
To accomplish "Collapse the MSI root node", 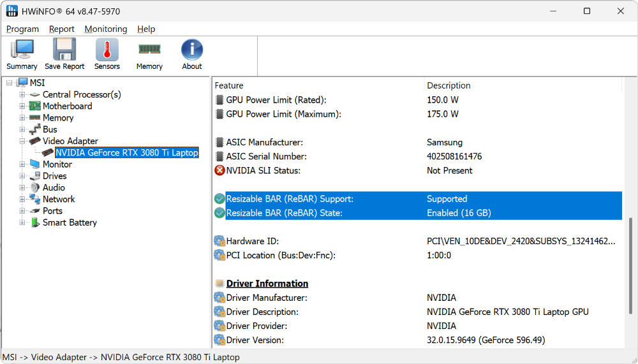I will pos(10,83).
